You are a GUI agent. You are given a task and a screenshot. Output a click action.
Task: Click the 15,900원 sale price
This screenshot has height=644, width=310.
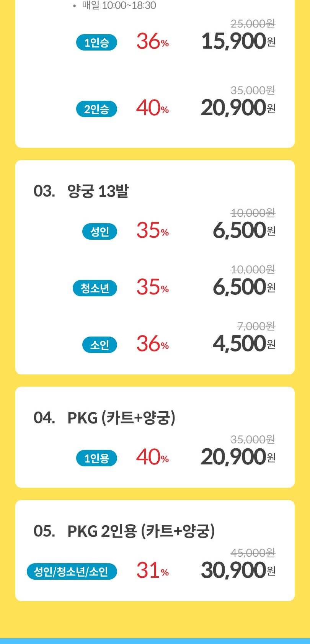(x=238, y=41)
